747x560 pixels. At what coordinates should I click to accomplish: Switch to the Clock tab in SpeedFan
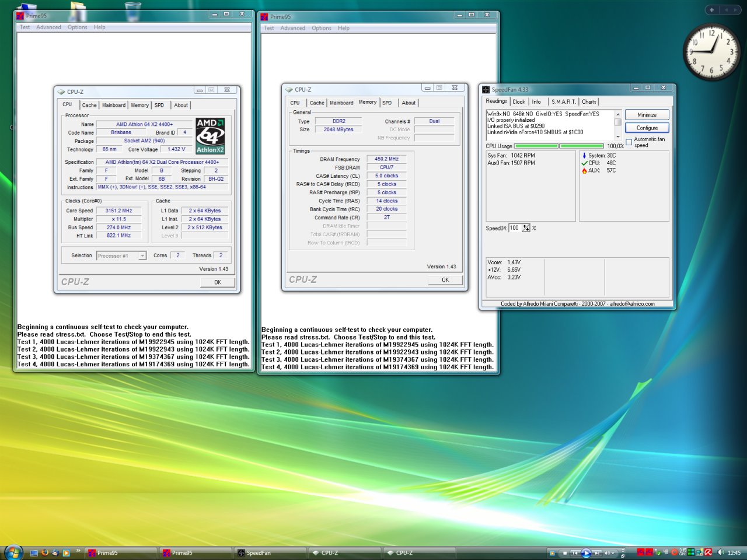(x=519, y=101)
